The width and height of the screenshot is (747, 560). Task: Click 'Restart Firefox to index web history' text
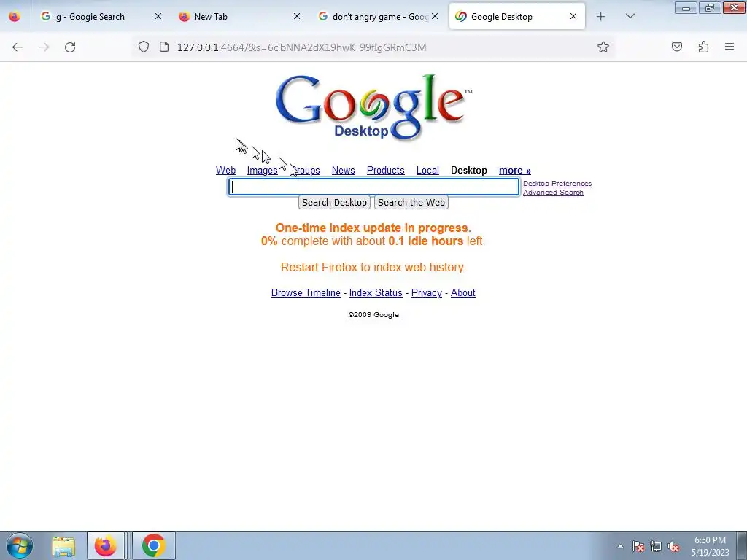[373, 267]
